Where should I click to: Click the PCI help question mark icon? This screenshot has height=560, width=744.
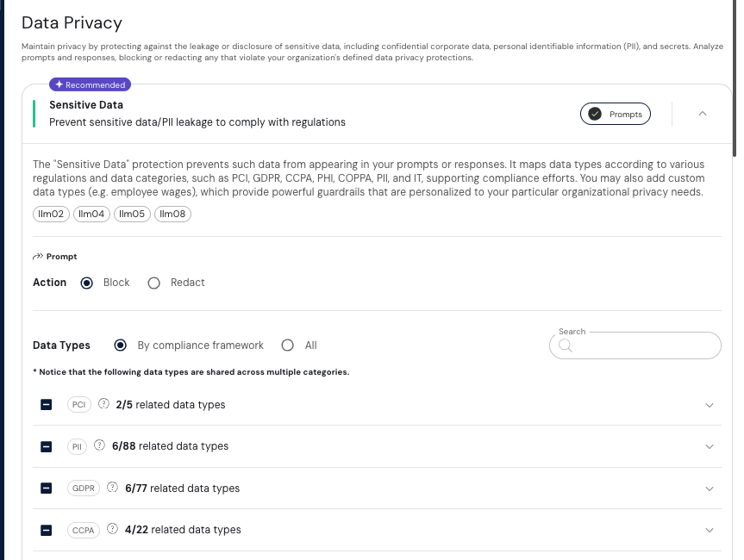103,404
